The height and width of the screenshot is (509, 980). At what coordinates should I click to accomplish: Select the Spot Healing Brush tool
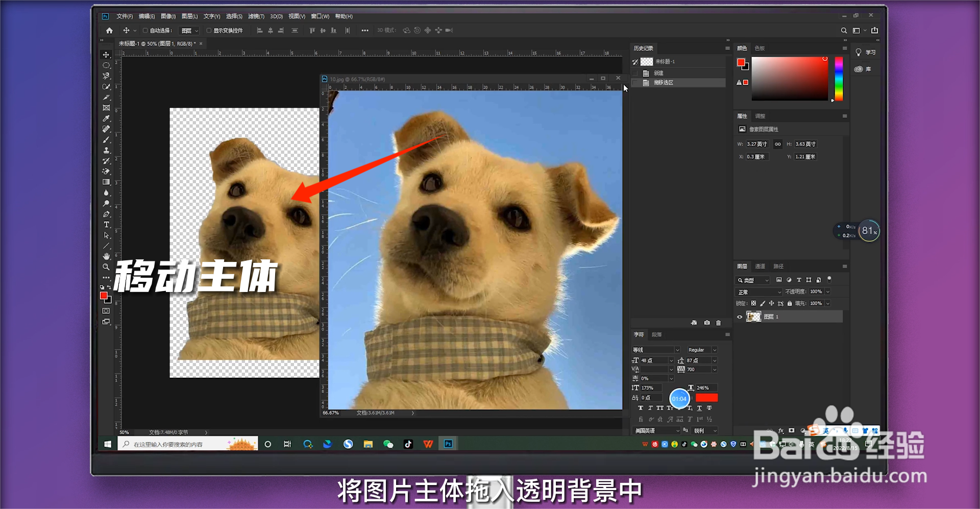click(106, 129)
